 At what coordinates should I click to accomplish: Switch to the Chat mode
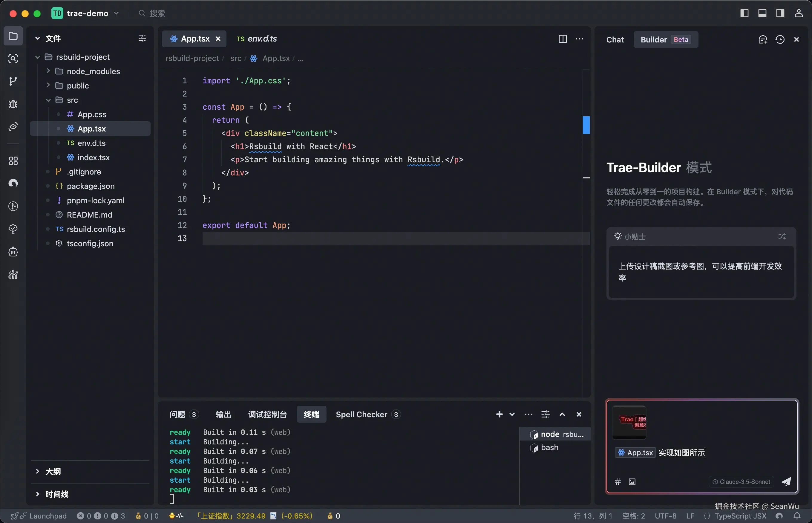pos(615,39)
